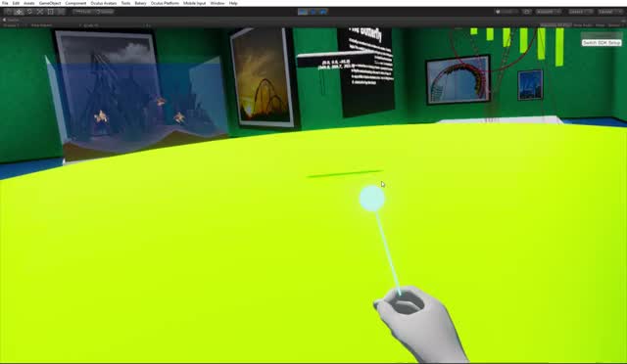The width and height of the screenshot is (627, 364).
Task: Click the Switch SDK Setup button
Action: [602, 43]
